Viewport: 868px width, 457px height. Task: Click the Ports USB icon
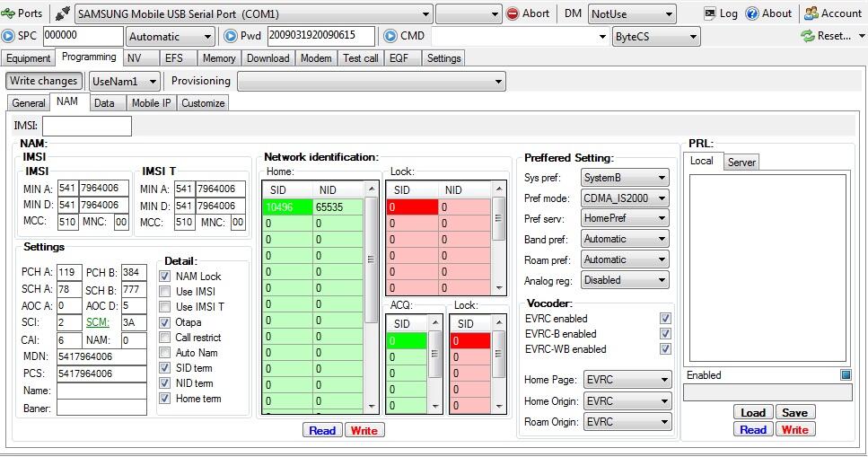tap(9, 13)
